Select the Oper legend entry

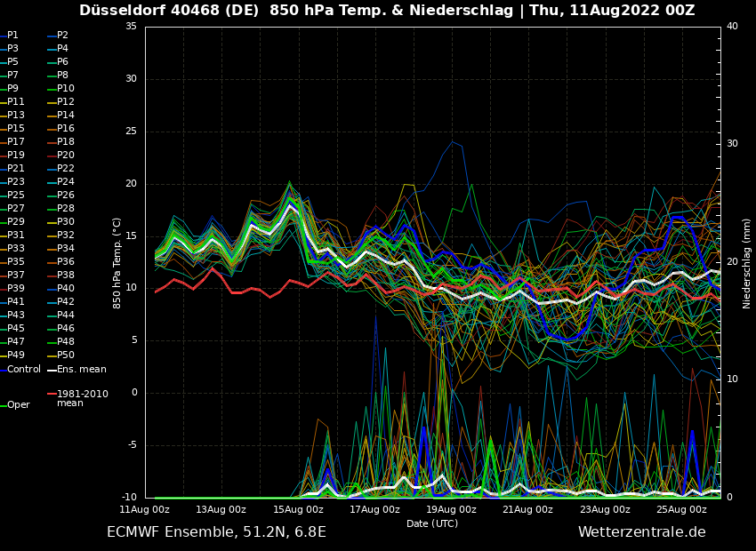point(19,405)
